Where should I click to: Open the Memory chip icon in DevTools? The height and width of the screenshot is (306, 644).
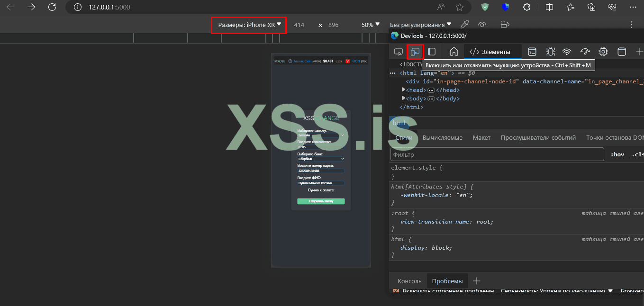tap(603, 52)
